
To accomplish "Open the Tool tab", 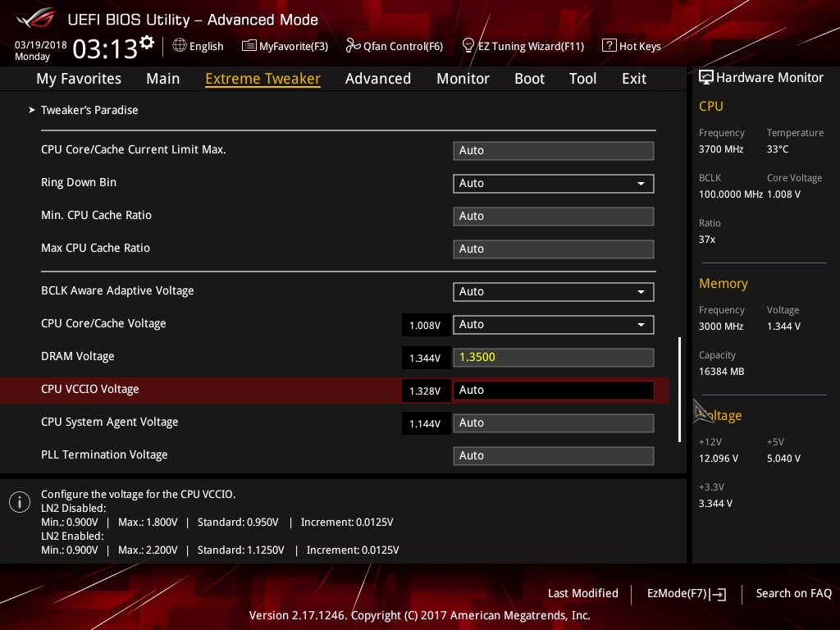I will [582, 78].
